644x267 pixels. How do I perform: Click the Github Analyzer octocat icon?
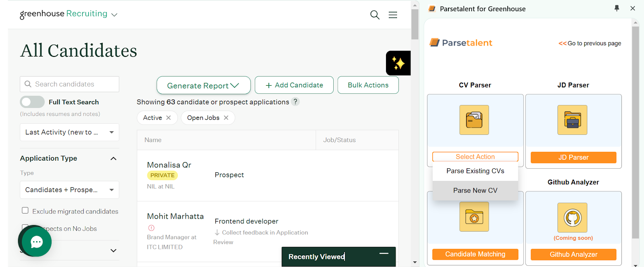point(572,218)
